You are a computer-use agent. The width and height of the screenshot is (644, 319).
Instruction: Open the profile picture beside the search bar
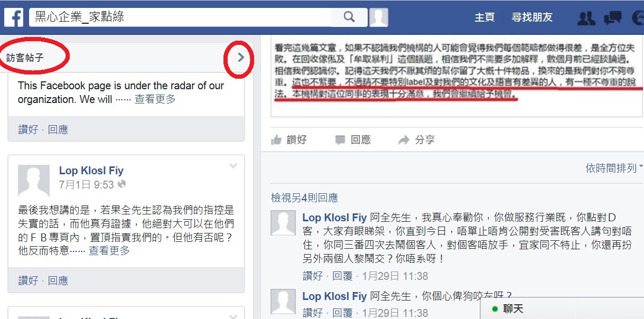pyautogui.click(x=378, y=17)
